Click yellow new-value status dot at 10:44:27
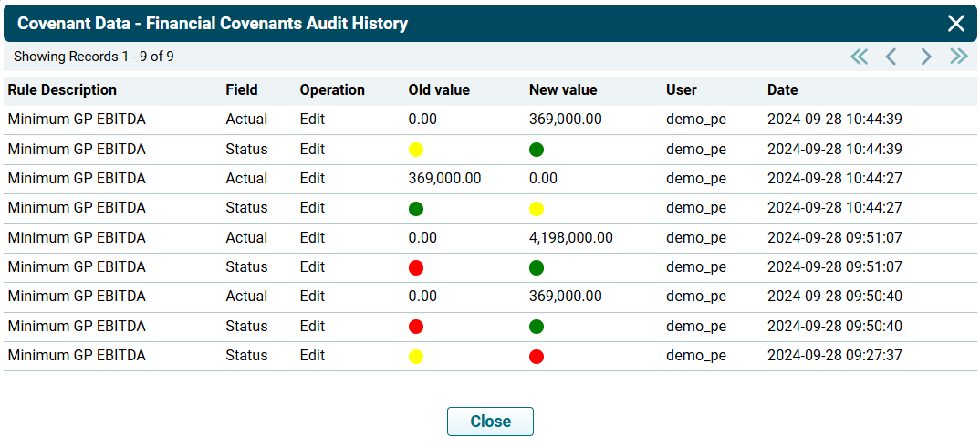Image resolution: width=980 pixels, height=448 pixels. [537, 209]
